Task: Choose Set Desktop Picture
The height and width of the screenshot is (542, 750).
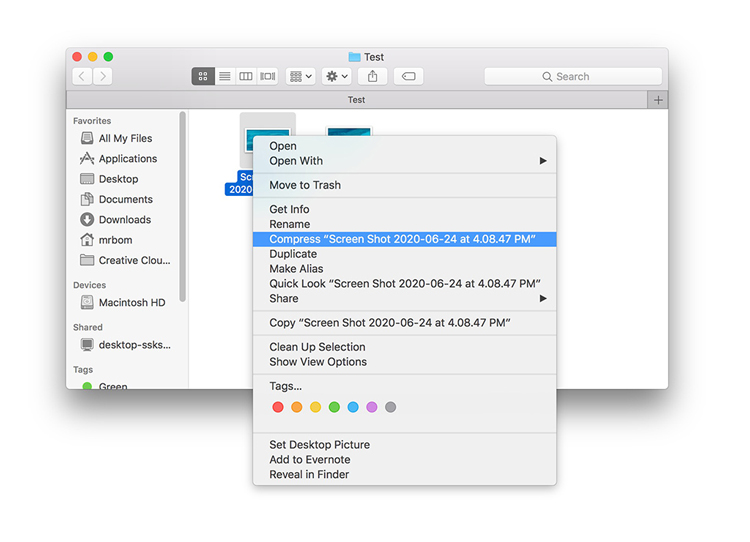Action: 404,445
